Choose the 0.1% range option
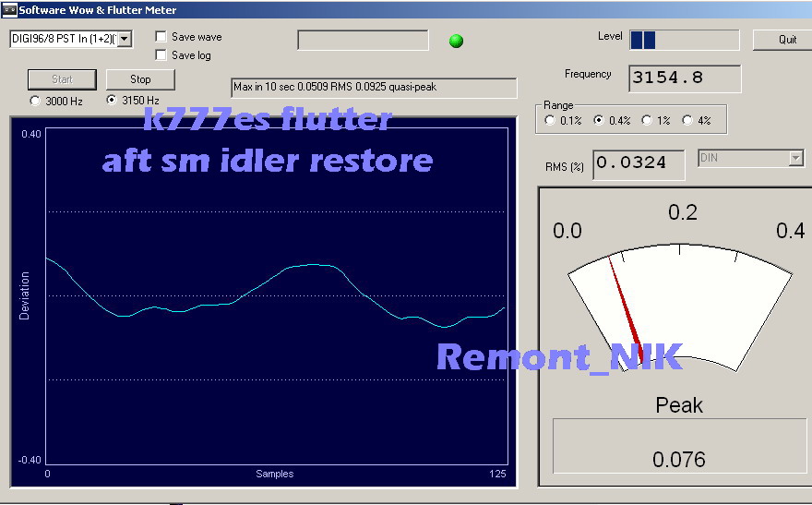812x505 pixels. (x=551, y=120)
